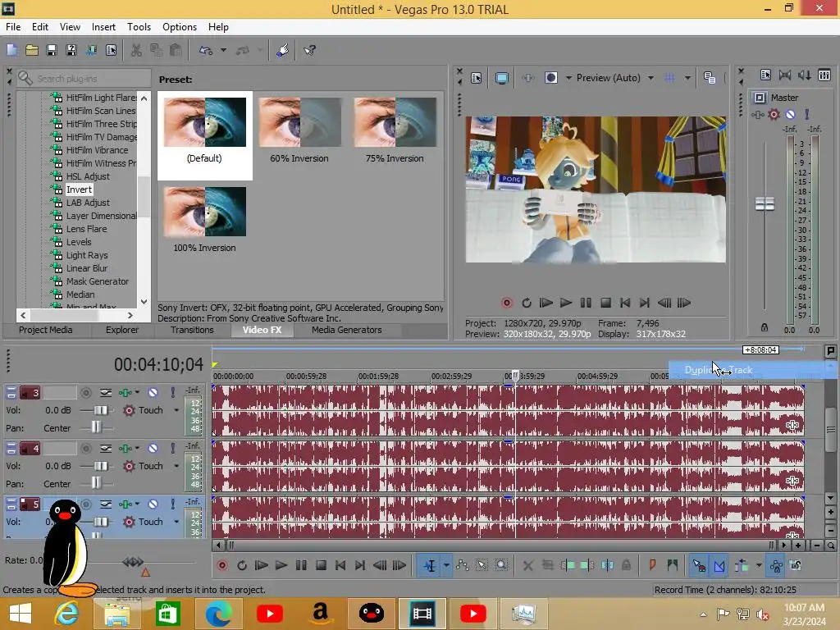Arm track 4 for record
This screenshot has height=630, width=840.
click(x=85, y=449)
